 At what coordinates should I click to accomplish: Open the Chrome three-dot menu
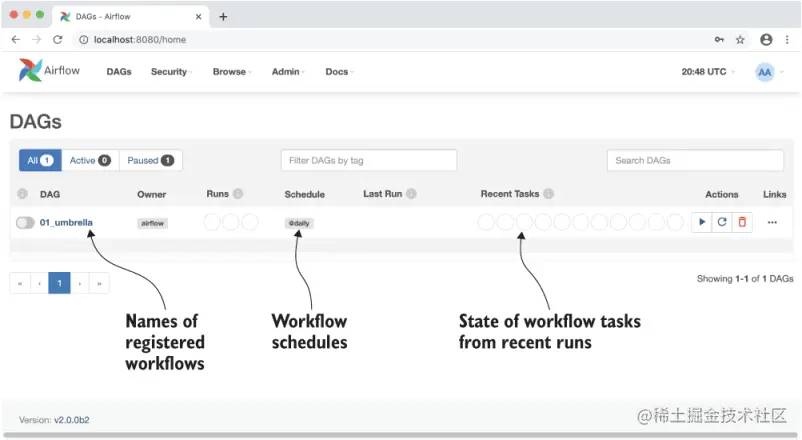[x=787, y=39]
